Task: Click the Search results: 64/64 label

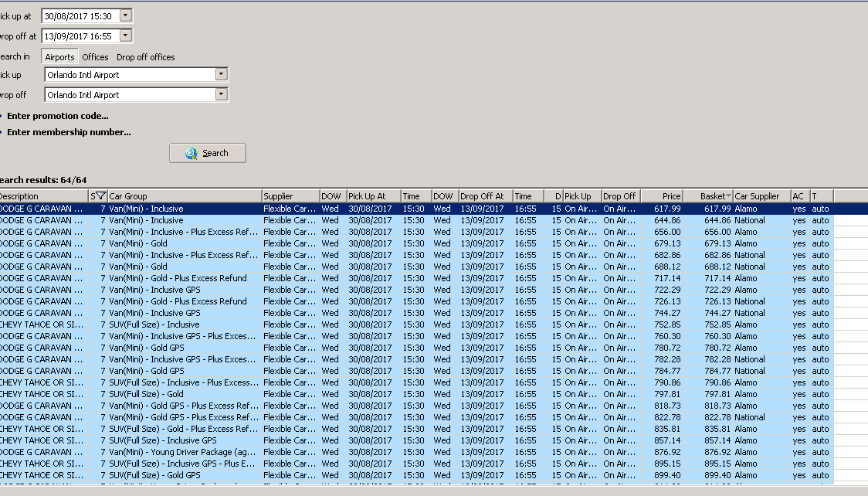Action: (43, 180)
